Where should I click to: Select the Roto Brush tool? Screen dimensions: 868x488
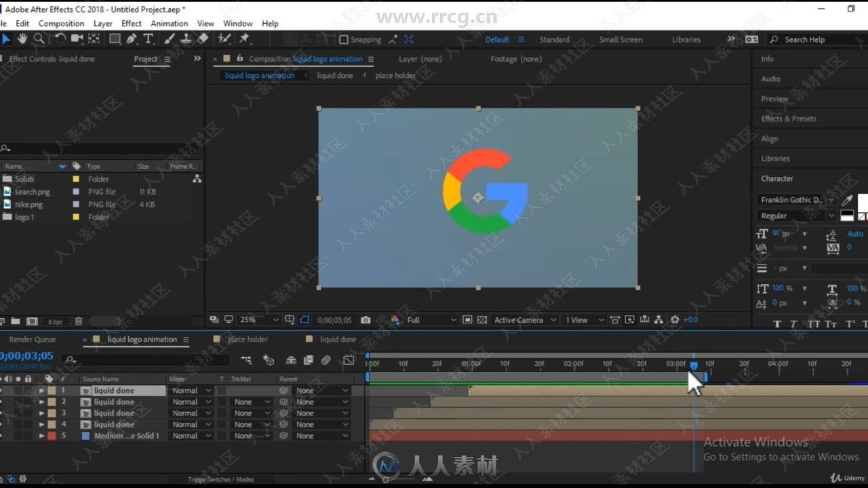tap(224, 39)
